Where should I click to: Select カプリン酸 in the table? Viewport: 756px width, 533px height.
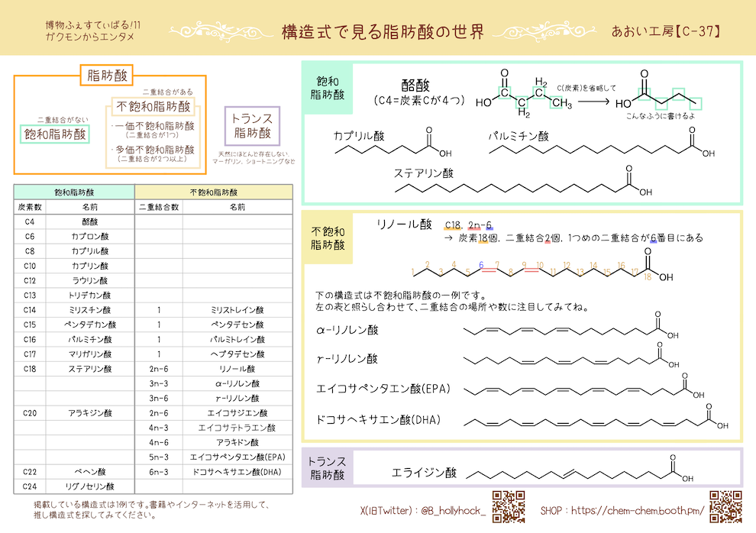[90, 266]
